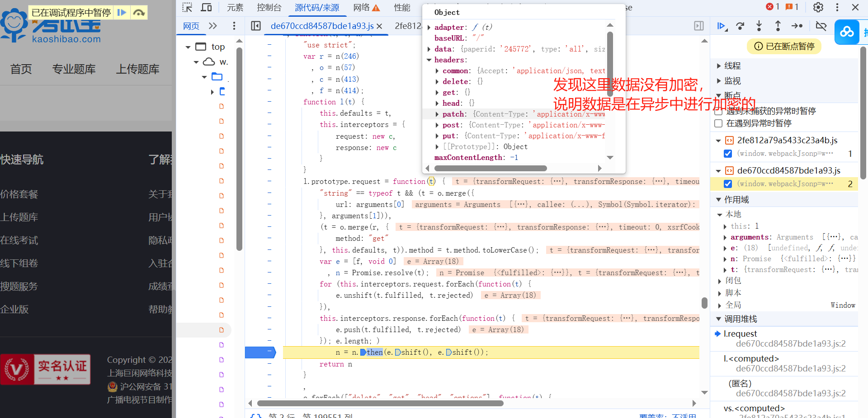Screen dimensions: 868x418
Task: Expand post headers entry in popup
Action: [437, 125]
